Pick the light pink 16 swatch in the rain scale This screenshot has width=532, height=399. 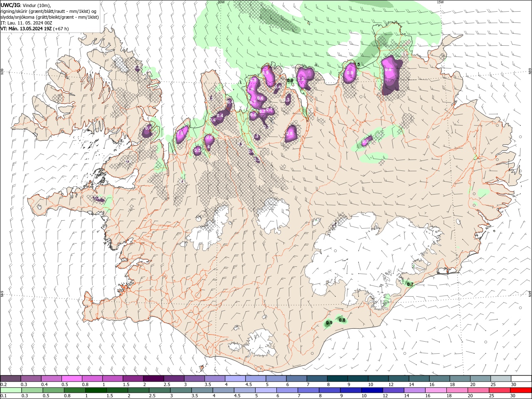coord(436,390)
